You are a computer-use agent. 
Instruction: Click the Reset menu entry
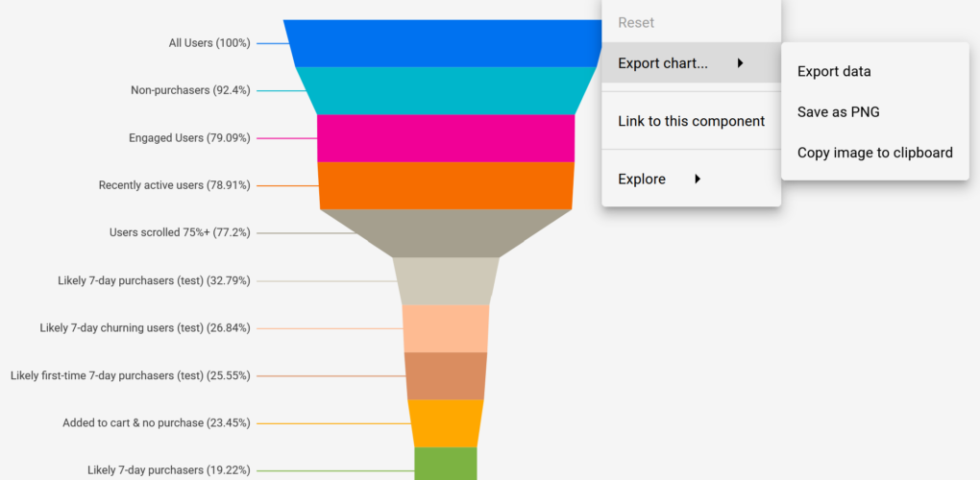coord(636,22)
